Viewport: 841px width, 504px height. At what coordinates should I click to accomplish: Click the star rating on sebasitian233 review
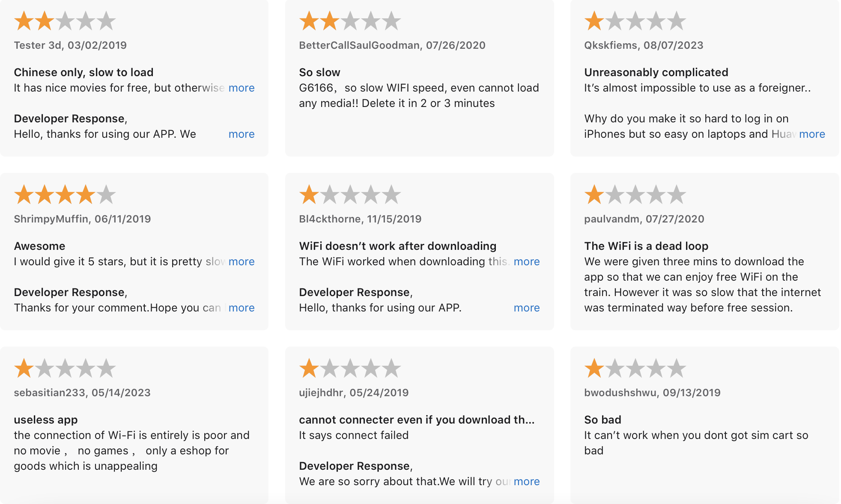pos(65,368)
